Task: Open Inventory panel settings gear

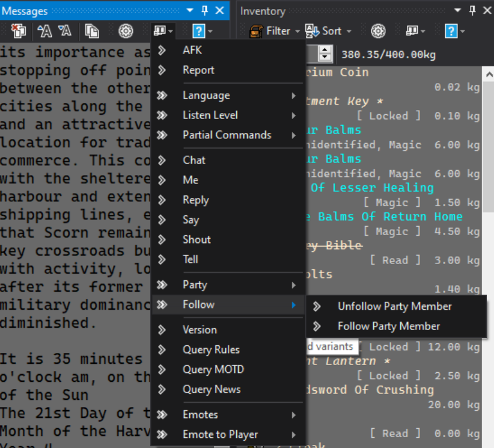Action: [378, 31]
